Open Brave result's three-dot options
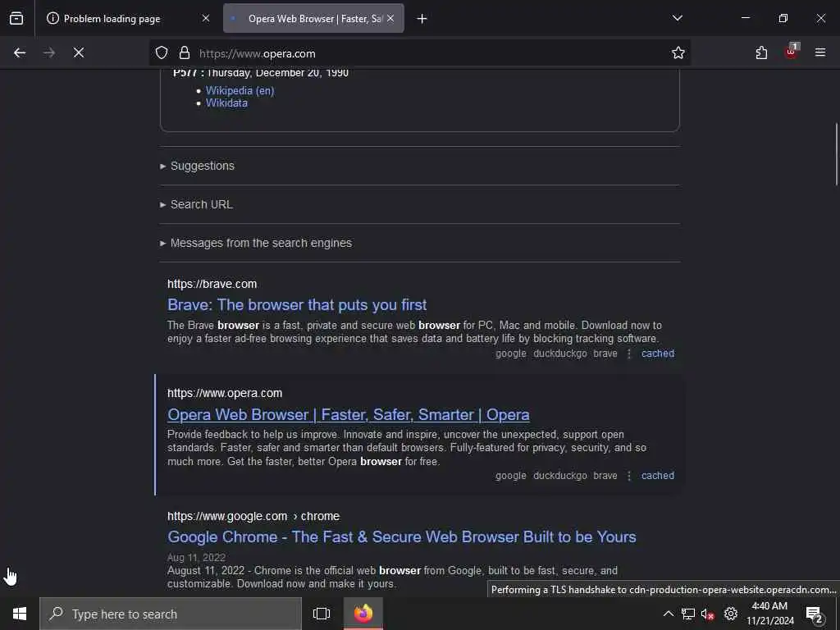 [629, 354]
